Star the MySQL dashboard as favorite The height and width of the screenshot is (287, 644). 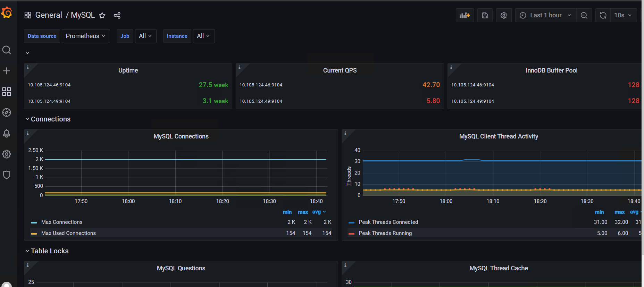tap(102, 15)
